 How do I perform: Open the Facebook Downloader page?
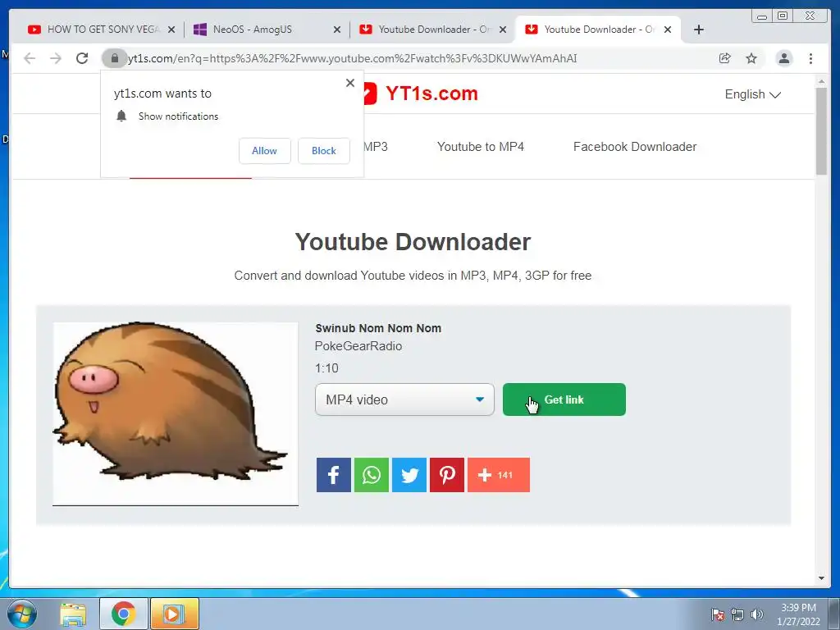click(x=635, y=147)
